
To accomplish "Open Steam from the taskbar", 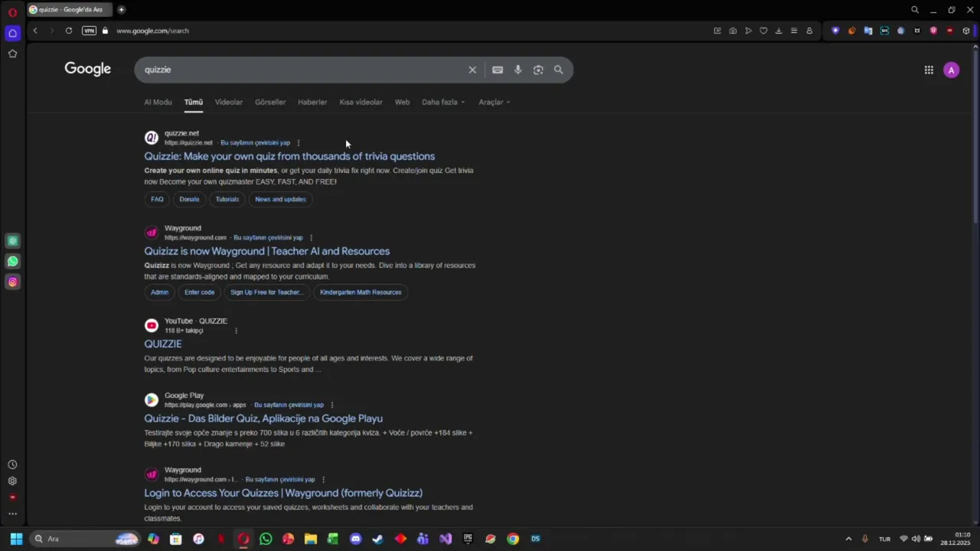I will pos(377,539).
